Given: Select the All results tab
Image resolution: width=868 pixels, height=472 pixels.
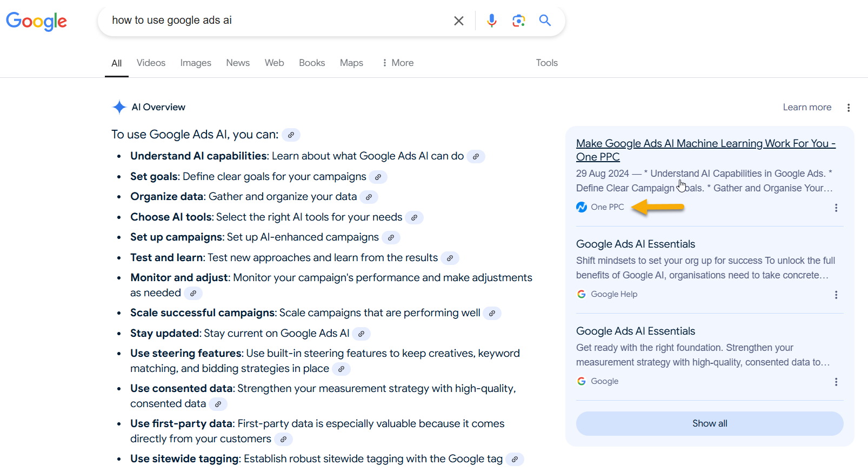Looking at the screenshot, I should tap(116, 63).
